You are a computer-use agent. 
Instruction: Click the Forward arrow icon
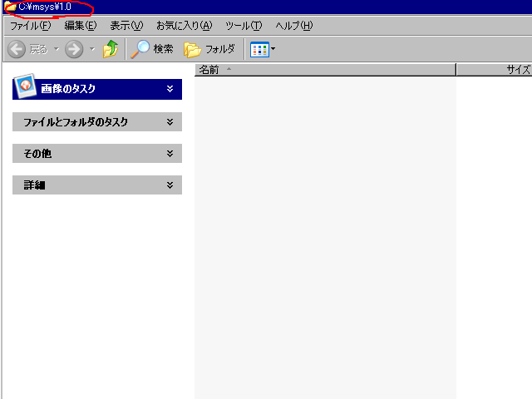click(74, 49)
